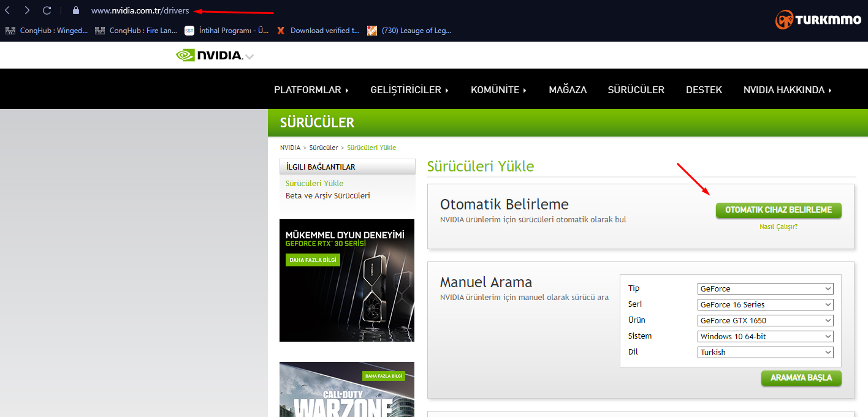Open the (730) Leauge of Leg bookmark
The height and width of the screenshot is (417, 868).
[x=409, y=31]
